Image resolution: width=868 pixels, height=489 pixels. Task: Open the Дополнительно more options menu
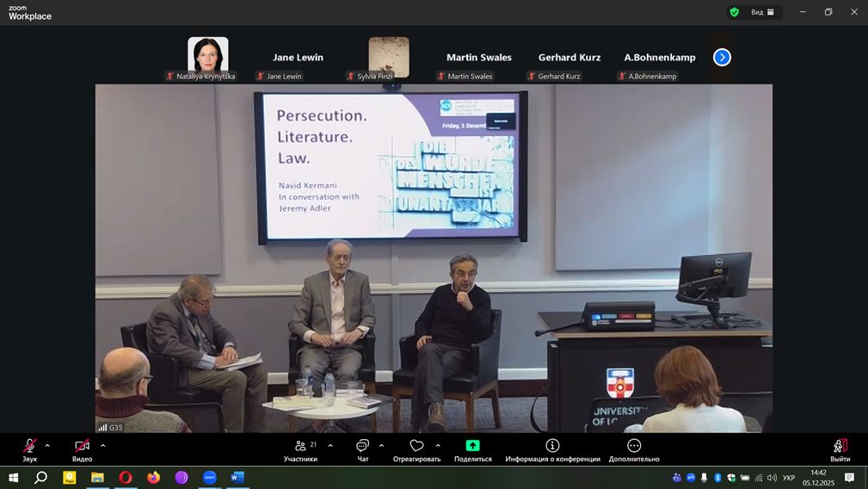tap(634, 446)
